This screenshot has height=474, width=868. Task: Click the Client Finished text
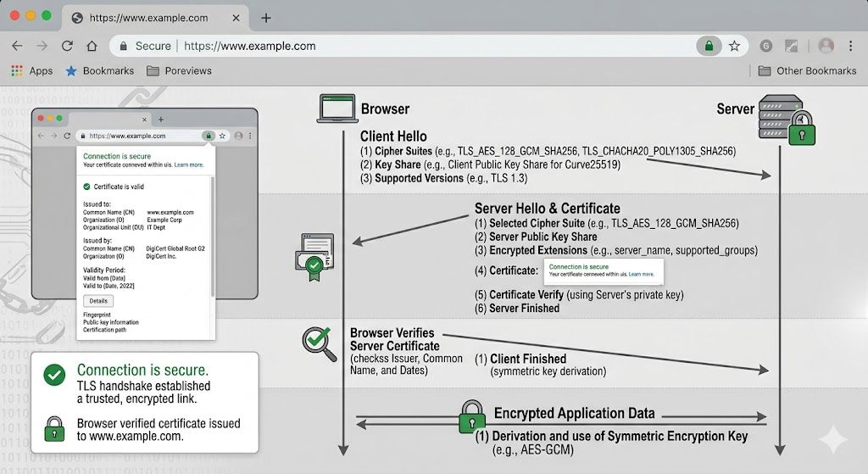(x=528, y=359)
